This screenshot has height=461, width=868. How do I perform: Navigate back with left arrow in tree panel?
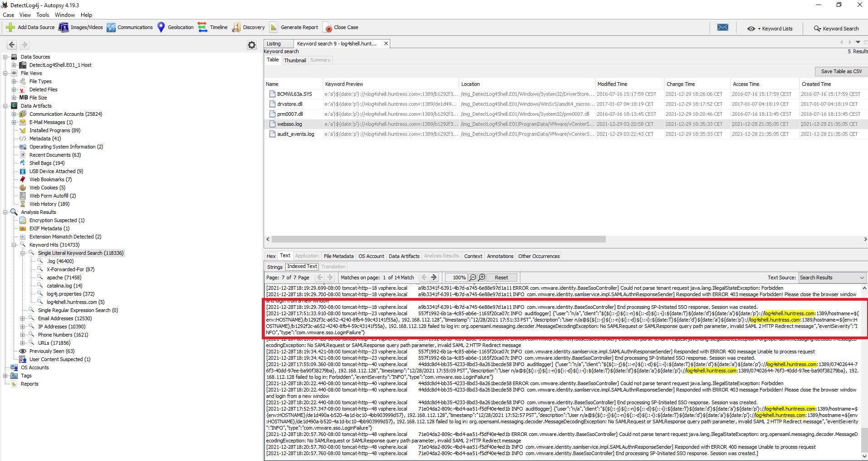(x=12, y=45)
